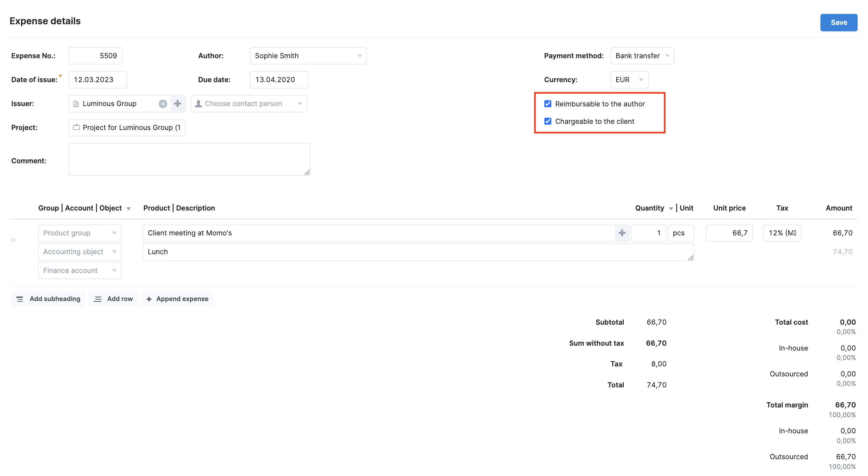Click the Total cost label

click(x=791, y=322)
